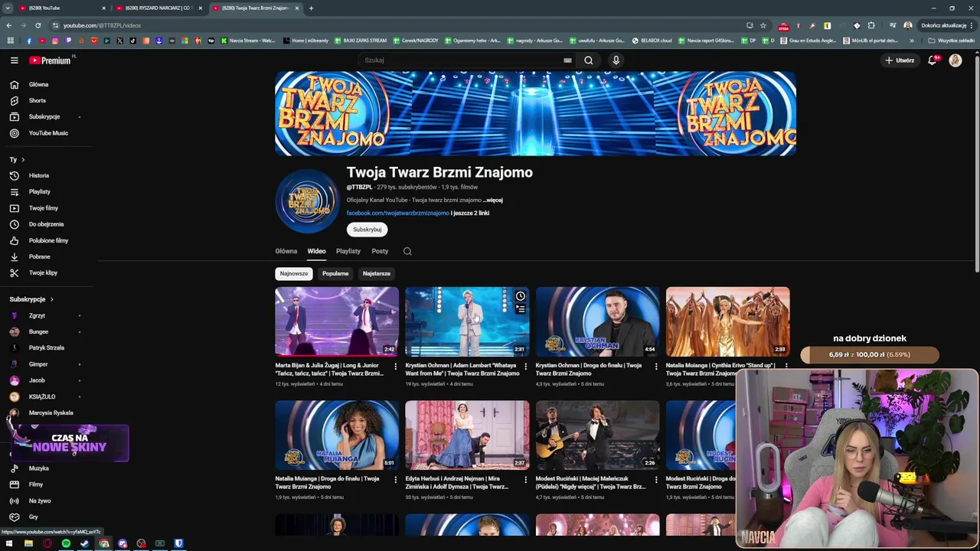Expand the Subskrypcje section header

tap(31, 299)
